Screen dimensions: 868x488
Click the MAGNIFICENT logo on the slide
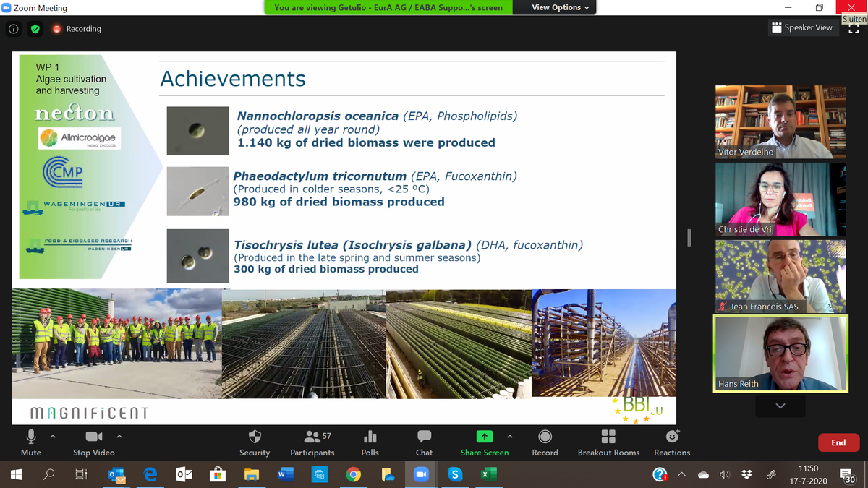[89, 413]
